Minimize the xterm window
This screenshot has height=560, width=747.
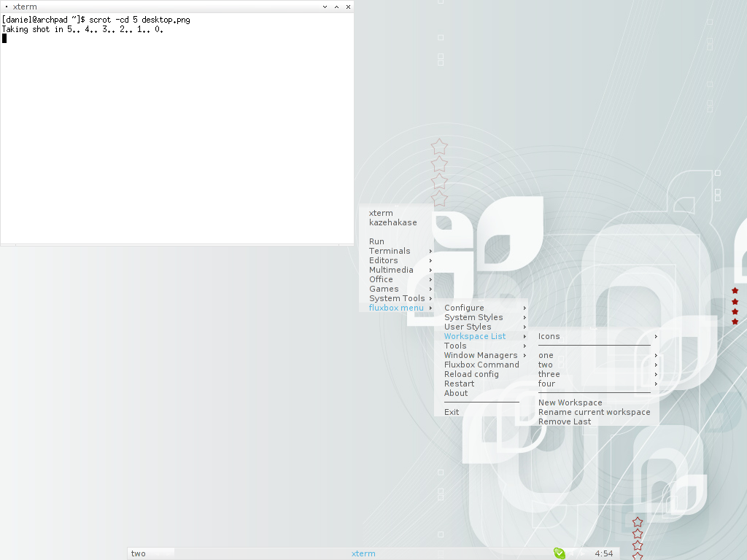coord(325,7)
